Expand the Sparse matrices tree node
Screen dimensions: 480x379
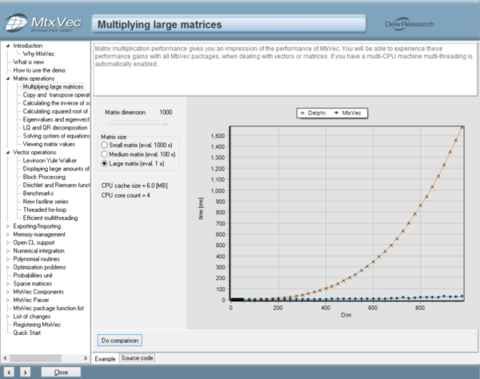click(8, 284)
